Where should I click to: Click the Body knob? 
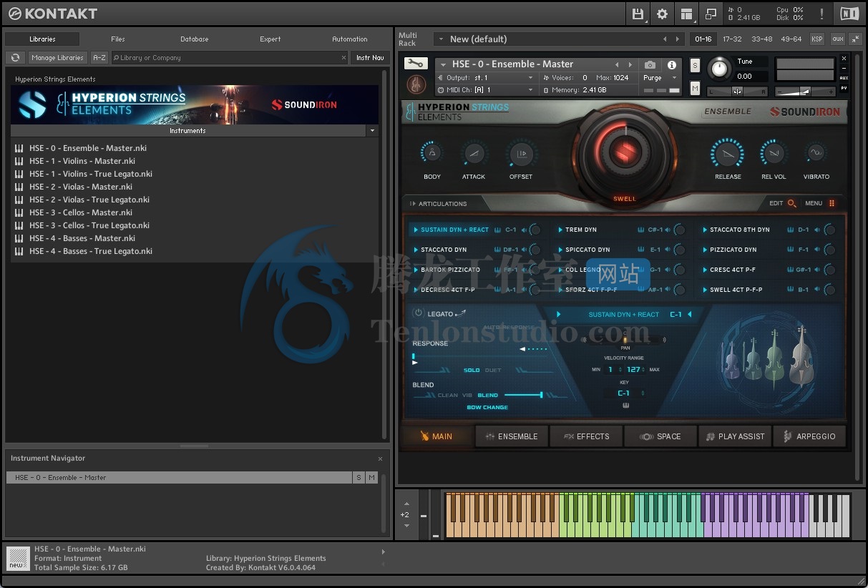click(x=432, y=153)
